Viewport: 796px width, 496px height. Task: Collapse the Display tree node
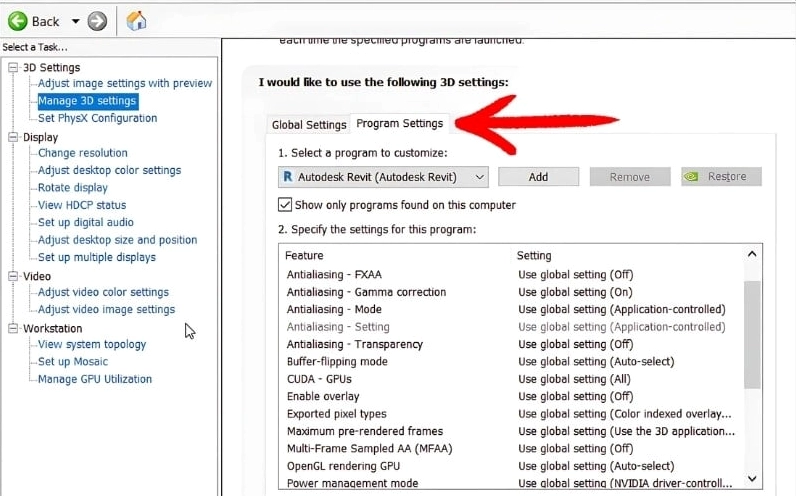13,137
